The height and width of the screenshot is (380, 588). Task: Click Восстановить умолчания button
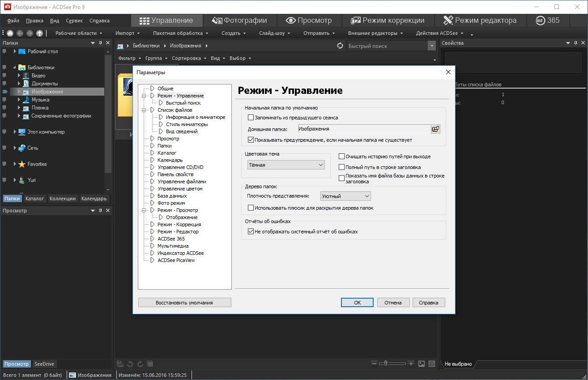pos(184,303)
